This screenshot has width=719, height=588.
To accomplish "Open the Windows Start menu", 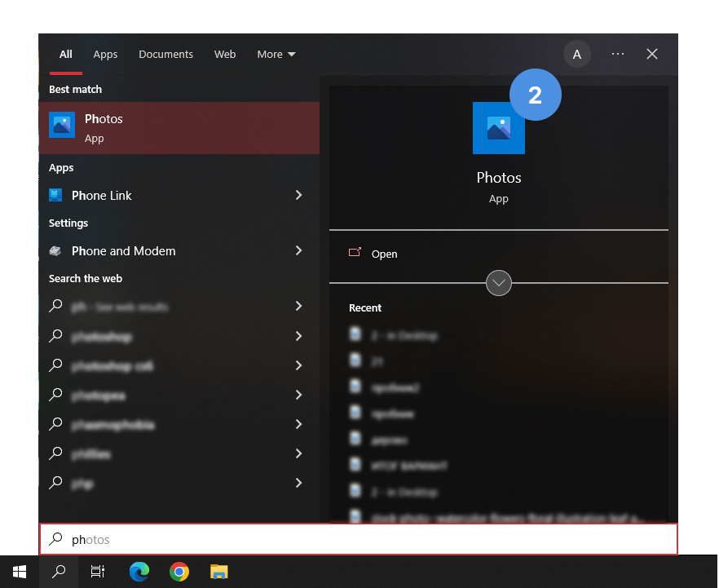I will tap(20, 572).
